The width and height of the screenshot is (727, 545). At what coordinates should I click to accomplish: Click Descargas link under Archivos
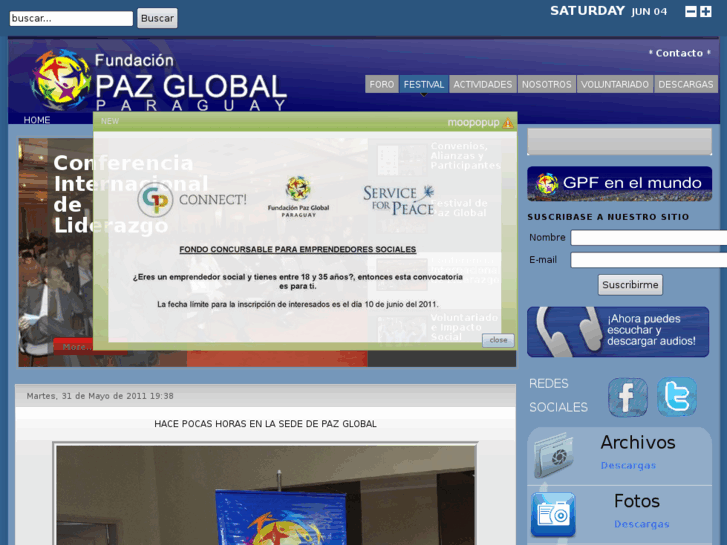(628, 465)
